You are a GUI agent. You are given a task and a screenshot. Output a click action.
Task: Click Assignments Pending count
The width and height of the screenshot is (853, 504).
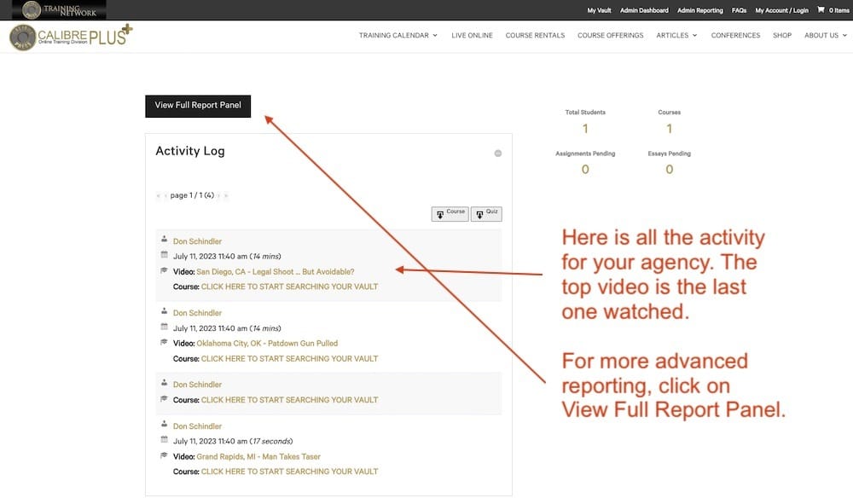[585, 170]
